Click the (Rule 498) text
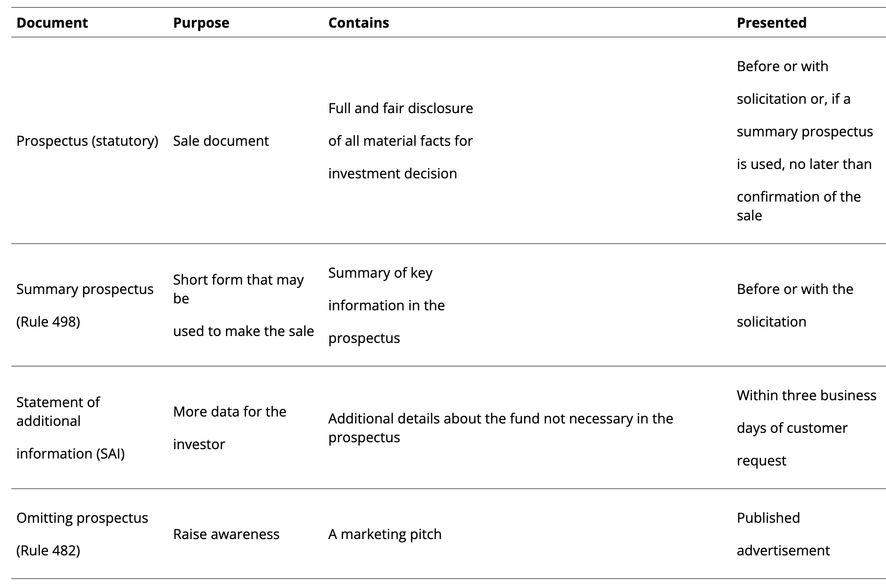This screenshot has height=588, width=886. 48,322
